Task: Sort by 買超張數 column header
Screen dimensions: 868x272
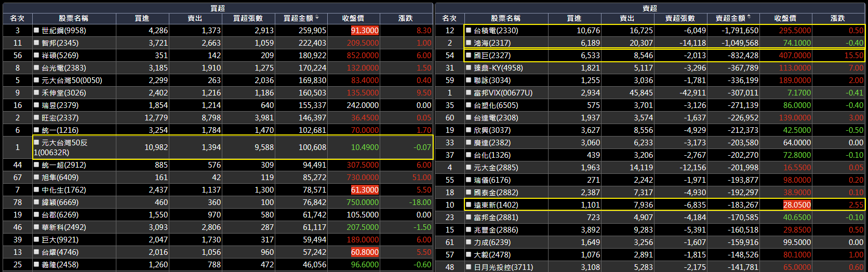Action: coord(248,18)
